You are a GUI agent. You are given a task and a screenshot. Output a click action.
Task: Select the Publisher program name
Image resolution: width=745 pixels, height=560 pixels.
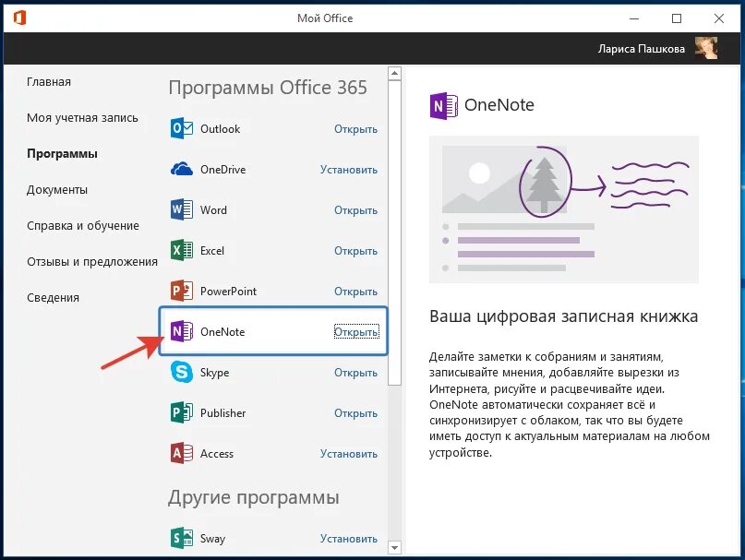[x=222, y=412]
